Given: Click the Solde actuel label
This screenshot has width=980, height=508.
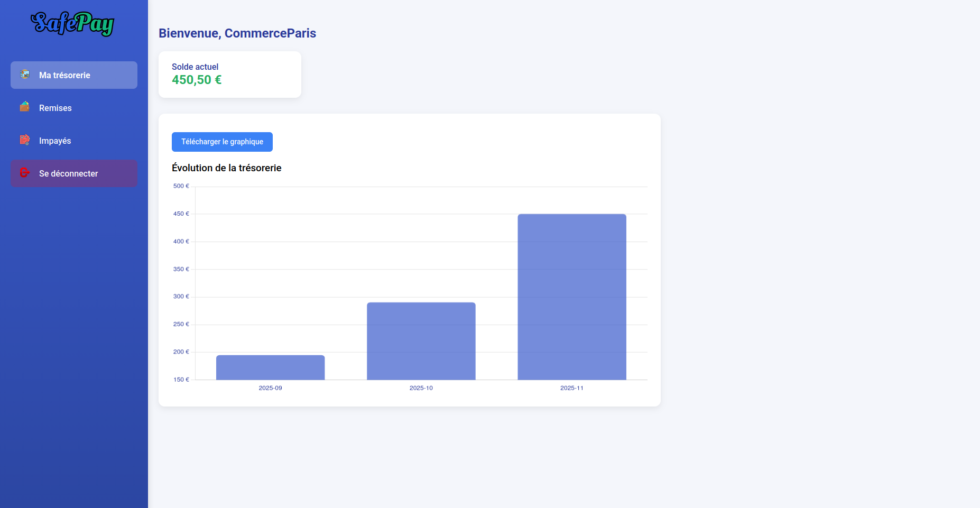Looking at the screenshot, I should pos(195,67).
